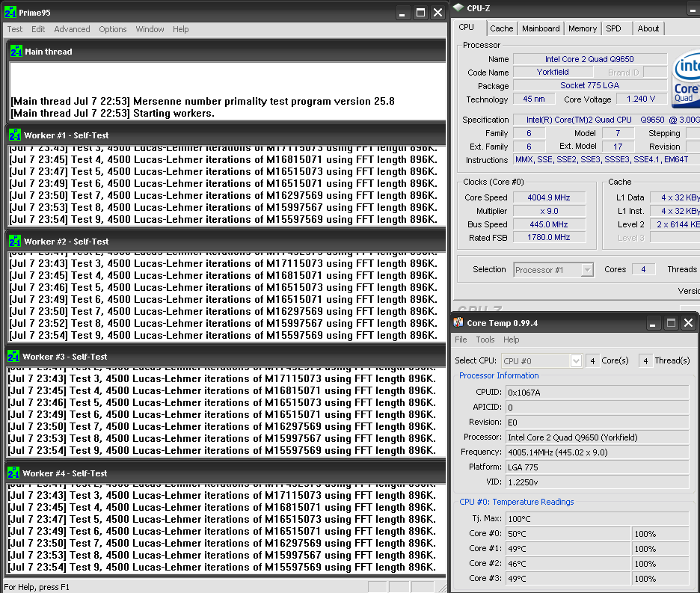
Task: Open the File menu in Core Temp
Action: pyautogui.click(x=461, y=339)
